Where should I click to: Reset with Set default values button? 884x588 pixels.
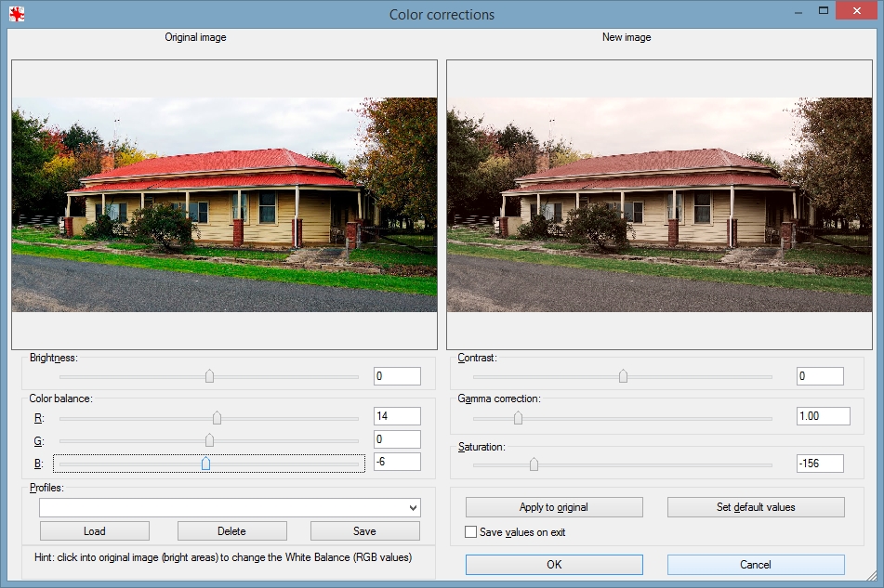[755, 507]
